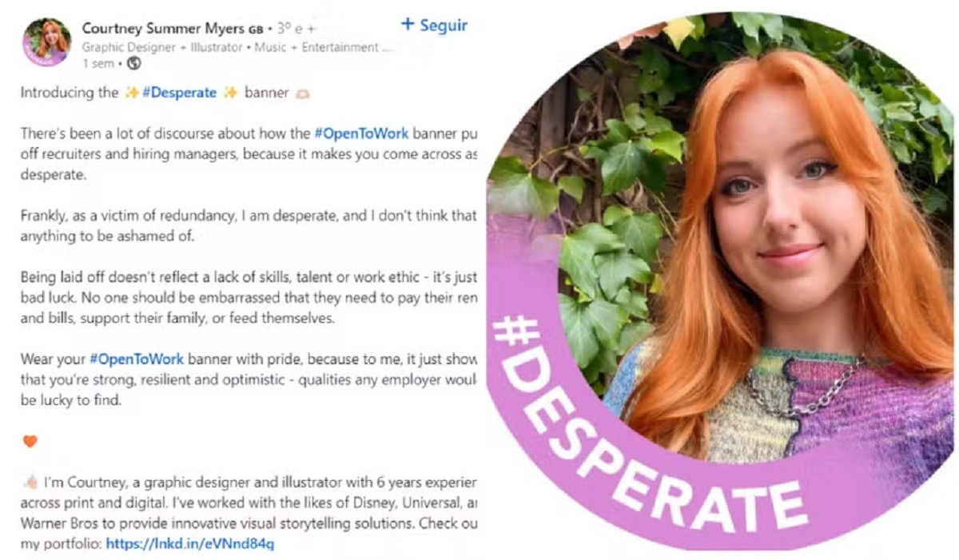
Task: Click the globe visibility icon
Action: coord(133,63)
